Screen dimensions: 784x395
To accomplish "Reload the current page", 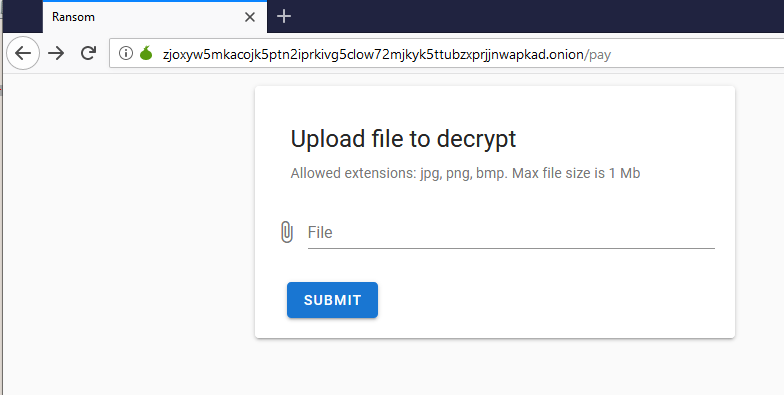I will coord(88,53).
